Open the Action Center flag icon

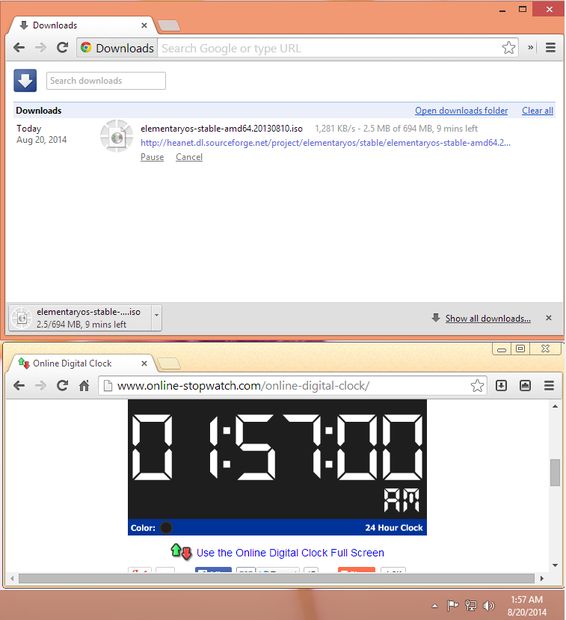452,605
